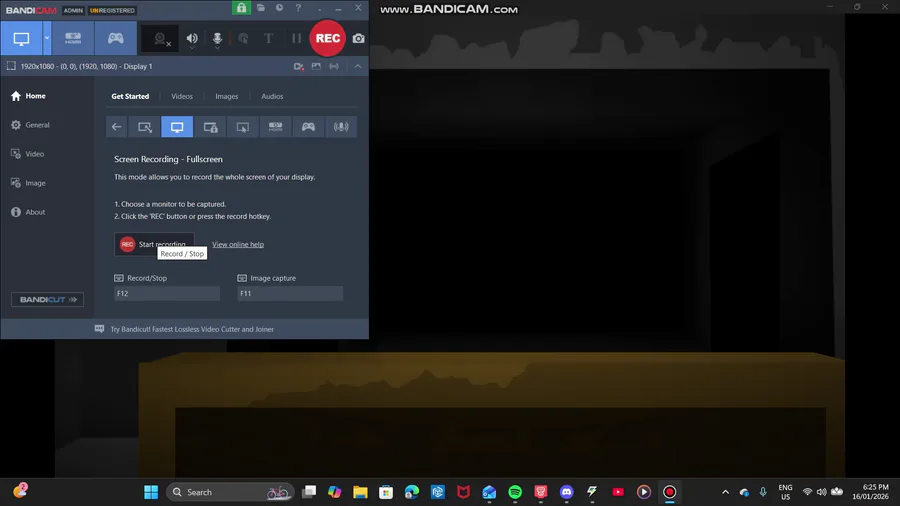900x506 pixels.
Task: Switch to the Get Started tab
Action: (130, 96)
